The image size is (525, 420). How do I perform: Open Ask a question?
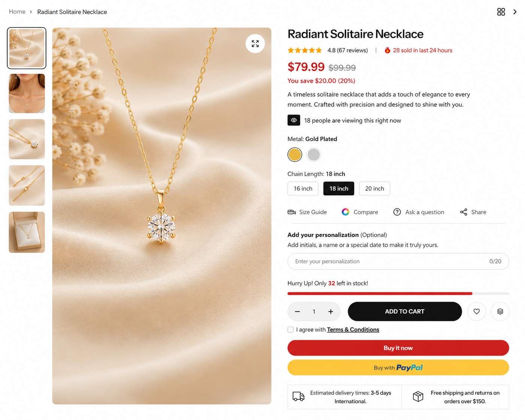coord(419,212)
